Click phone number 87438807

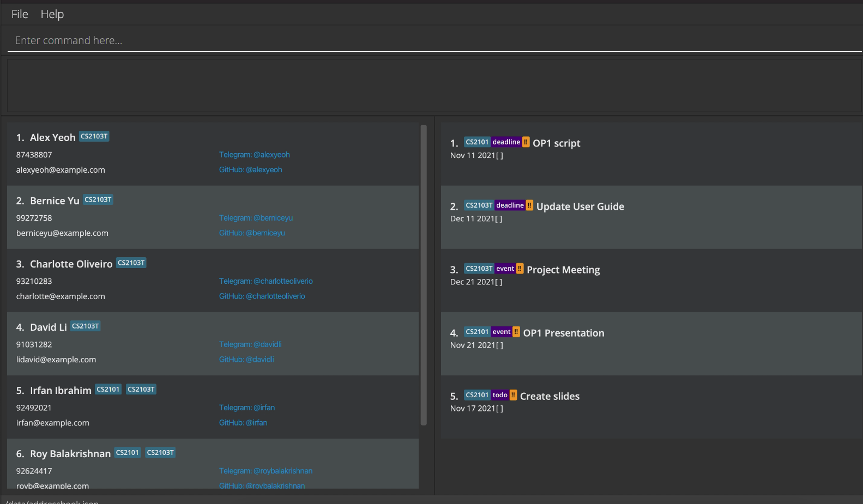34,155
